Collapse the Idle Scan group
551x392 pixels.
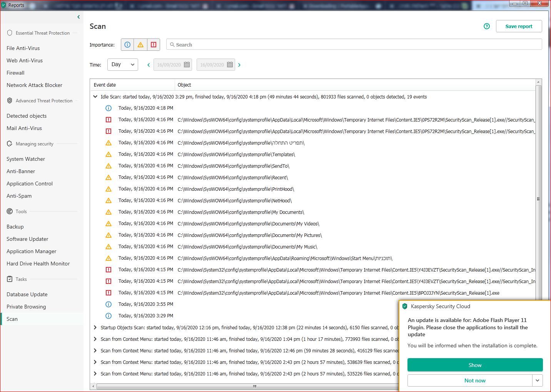coord(95,97)
